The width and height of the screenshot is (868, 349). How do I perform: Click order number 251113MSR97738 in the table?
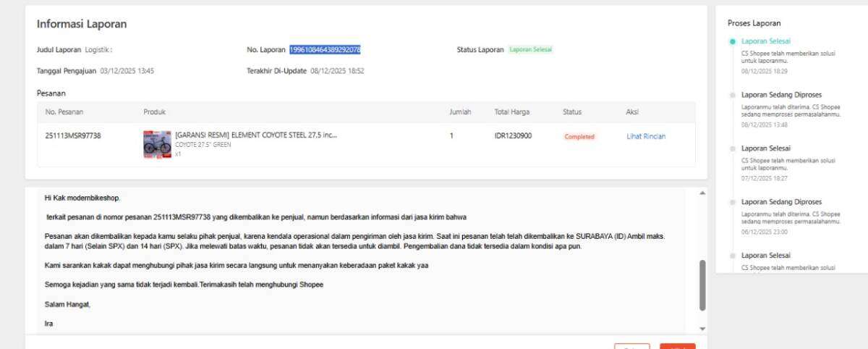point(73,136)
